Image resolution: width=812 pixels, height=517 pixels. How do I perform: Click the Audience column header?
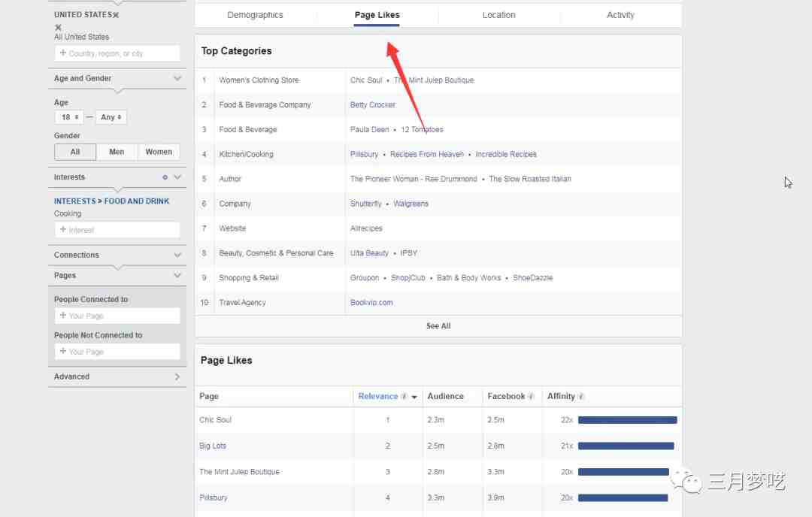[445, 397]
